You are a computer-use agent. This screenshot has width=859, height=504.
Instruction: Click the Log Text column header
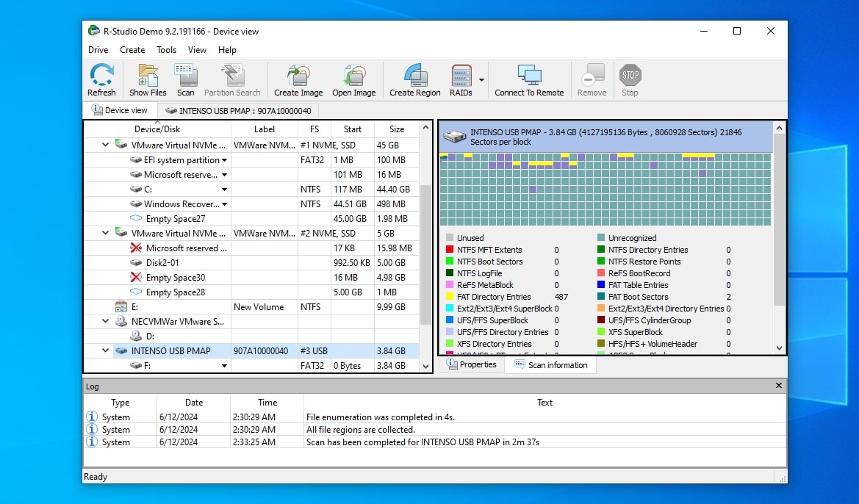pyautogui.click(x=544, y=403)
